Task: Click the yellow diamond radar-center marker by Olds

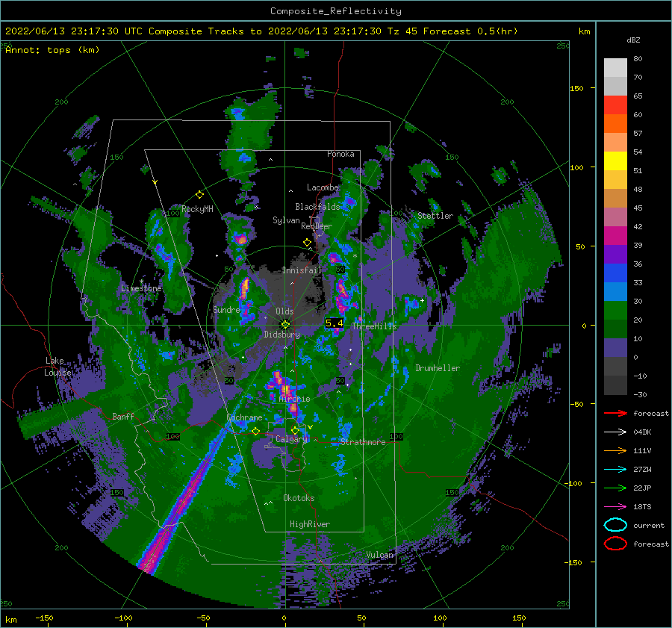Action: (x=285, y=325)
